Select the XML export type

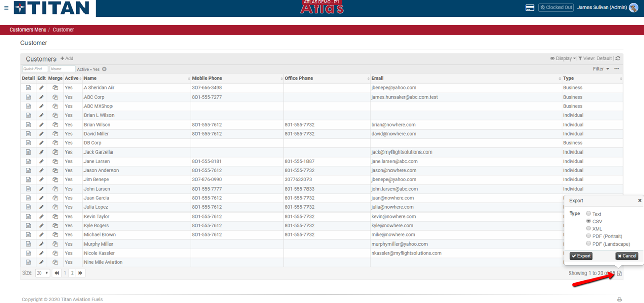[589, 229]
